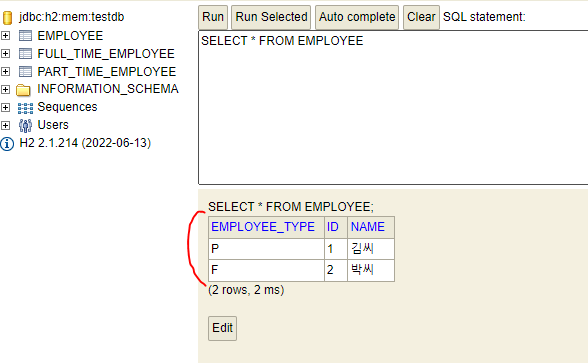Click the FULL_TIME_EMPLOYEE table icon
Screen dimensions: 588x363
pos(25,54)
